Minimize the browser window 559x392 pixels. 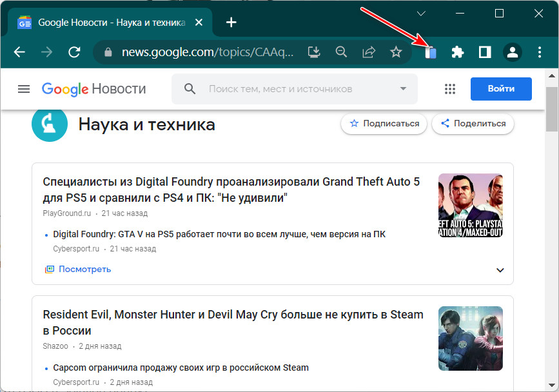460,14
